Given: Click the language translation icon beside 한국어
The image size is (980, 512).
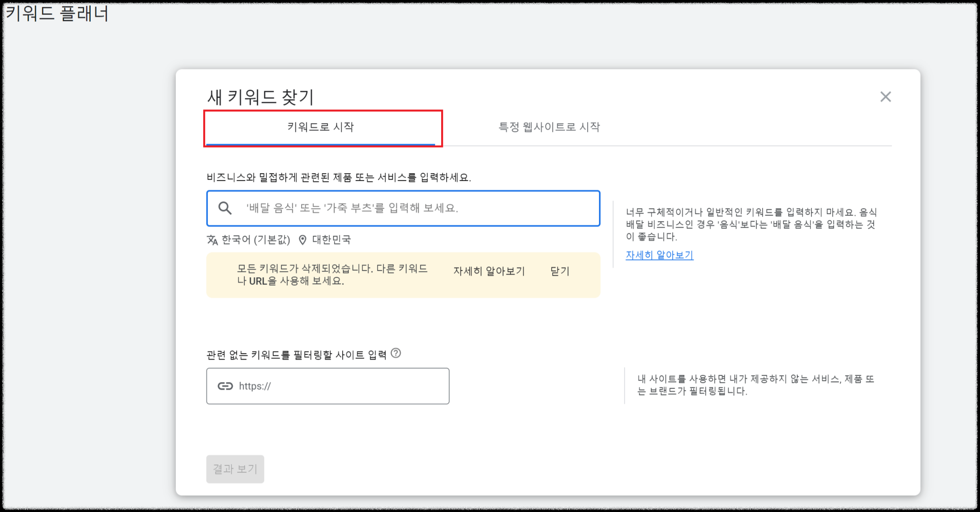Looking at the screenshot, I should 213,240.
